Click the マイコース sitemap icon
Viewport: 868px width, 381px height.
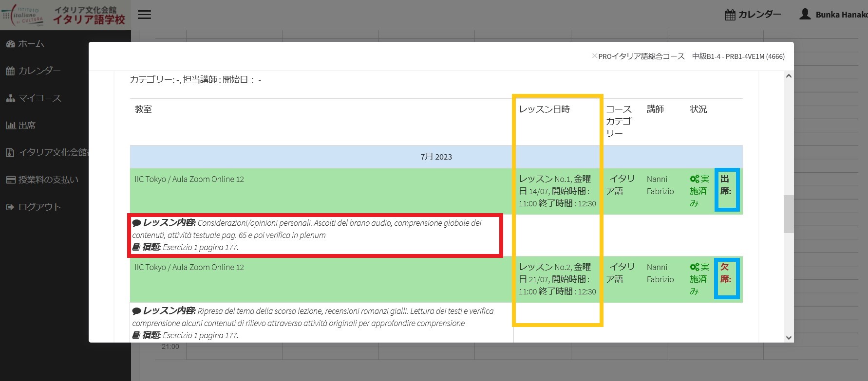[x=11, y=98]
